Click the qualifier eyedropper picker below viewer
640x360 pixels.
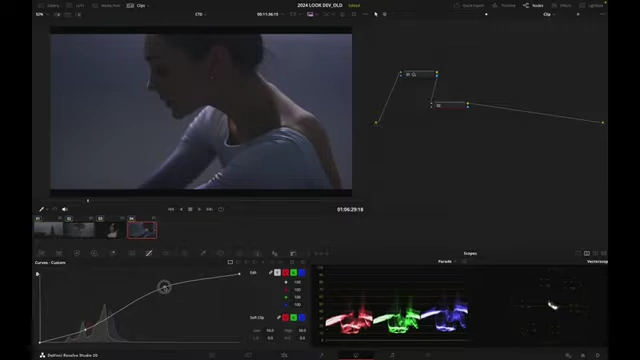point(41,209)
